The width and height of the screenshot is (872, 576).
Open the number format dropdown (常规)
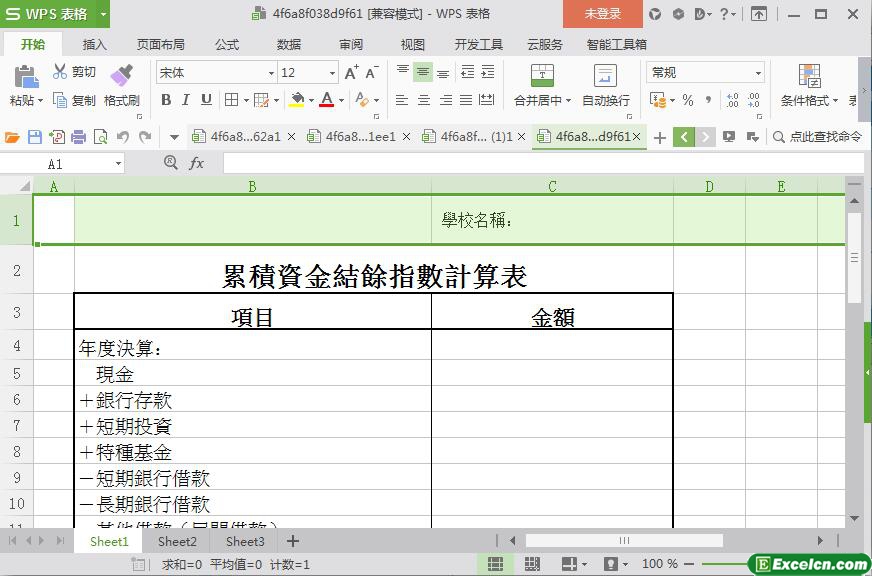[758, 73]
